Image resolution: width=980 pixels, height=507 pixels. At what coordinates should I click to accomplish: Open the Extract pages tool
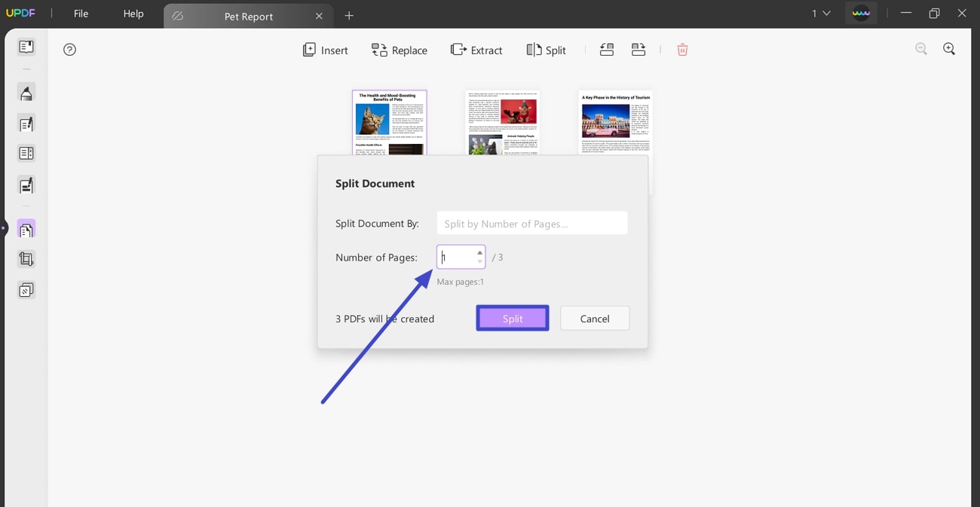pyautogui.click(x=476, y=50)
